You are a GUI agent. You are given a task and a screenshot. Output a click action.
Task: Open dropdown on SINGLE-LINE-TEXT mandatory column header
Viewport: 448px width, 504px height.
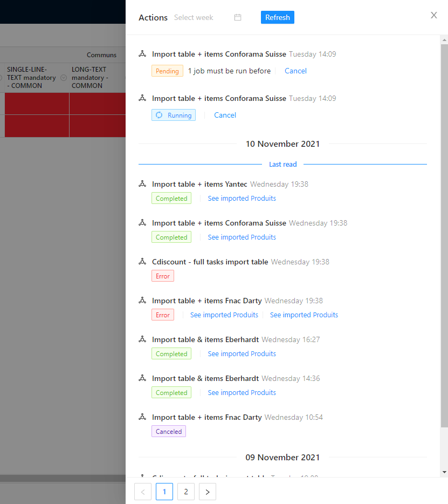click(64, 78)
